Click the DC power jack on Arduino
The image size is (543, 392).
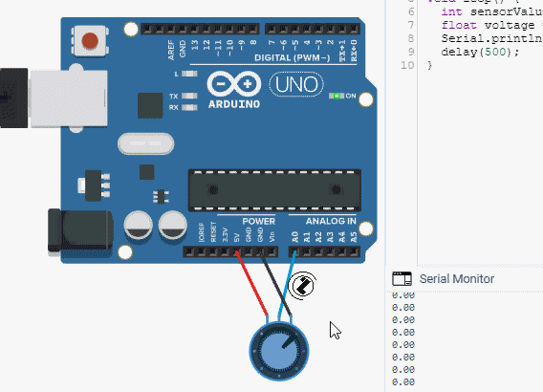click(x=80, y=230)
